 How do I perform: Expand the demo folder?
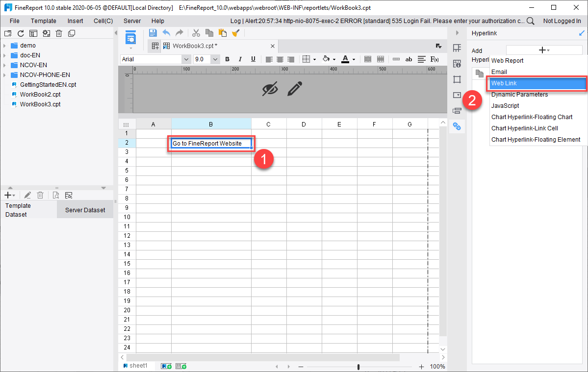[x=4, y=45]
